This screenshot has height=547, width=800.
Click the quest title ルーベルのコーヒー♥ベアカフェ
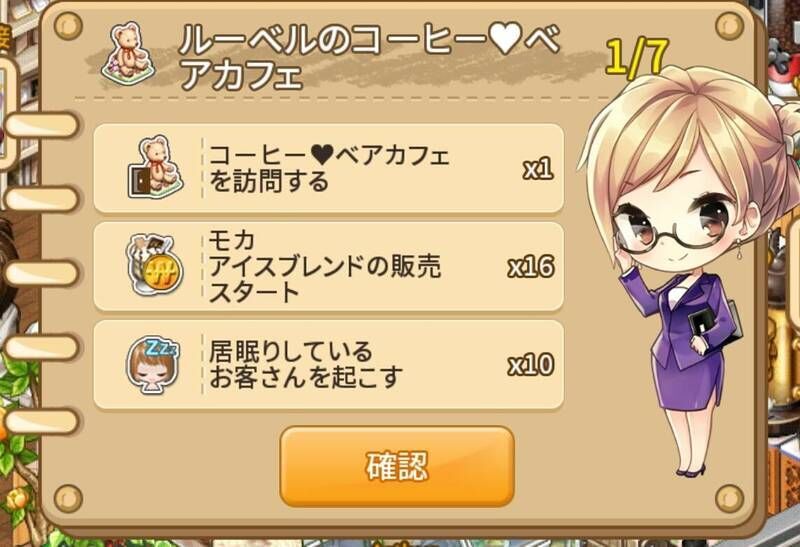[370, 56]
